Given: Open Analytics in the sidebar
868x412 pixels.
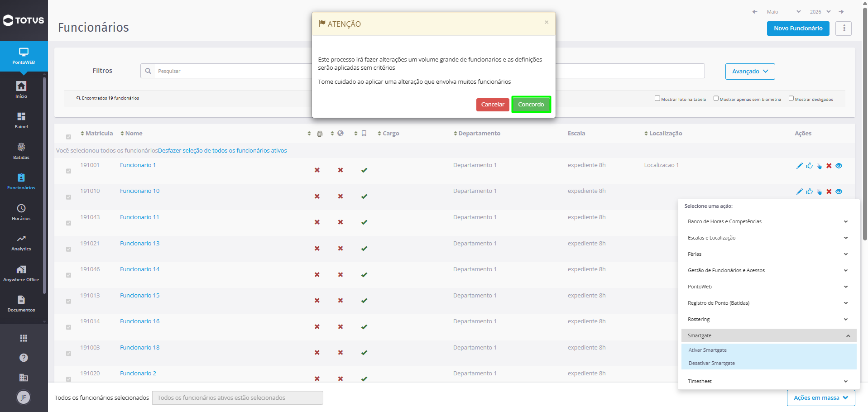Looking at the screenshot, I should 21,242.
